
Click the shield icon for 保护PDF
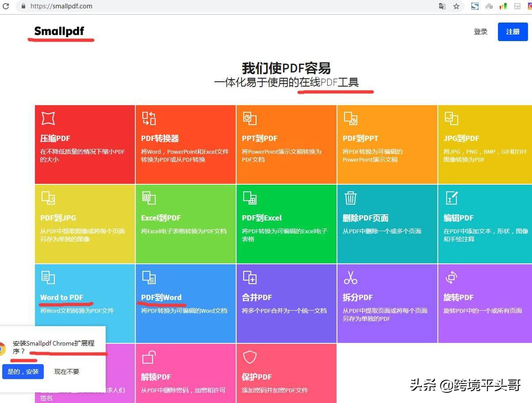coord(249,357)
